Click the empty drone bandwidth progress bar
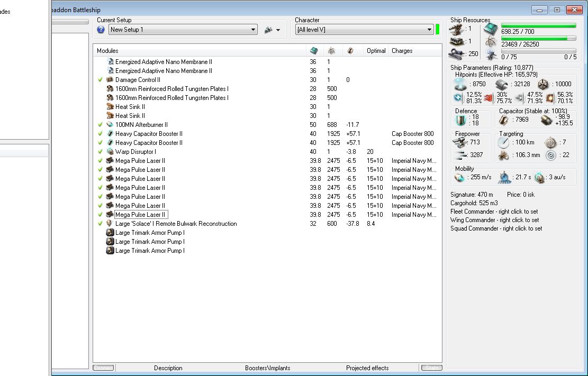 pyautogui.click(x=538, y=51)
